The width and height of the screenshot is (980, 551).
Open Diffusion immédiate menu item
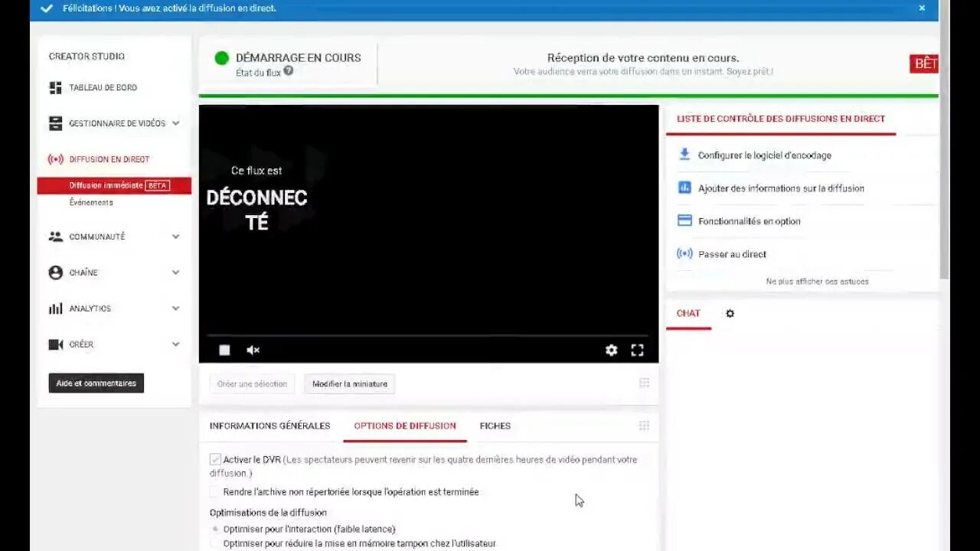[x=114, y=186]
